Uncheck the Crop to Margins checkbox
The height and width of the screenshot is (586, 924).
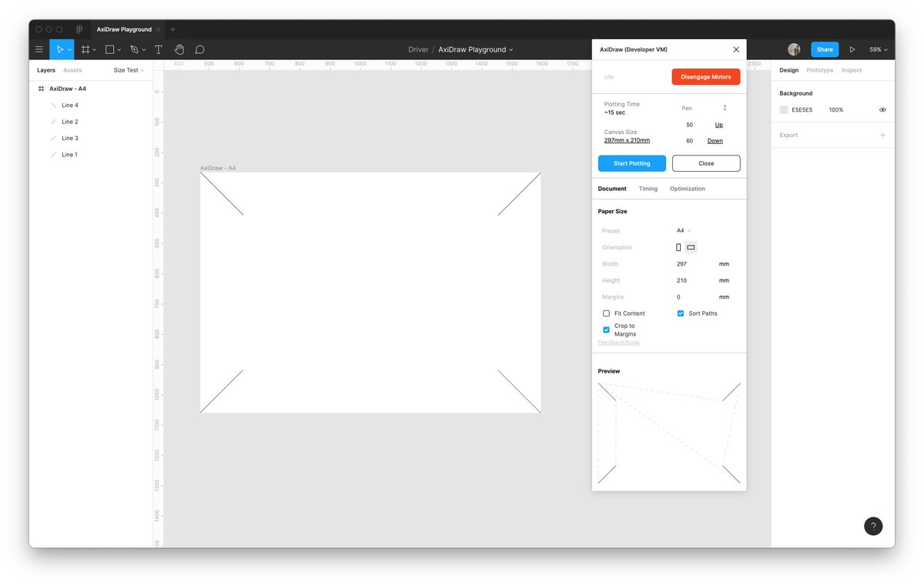point(606,330)
